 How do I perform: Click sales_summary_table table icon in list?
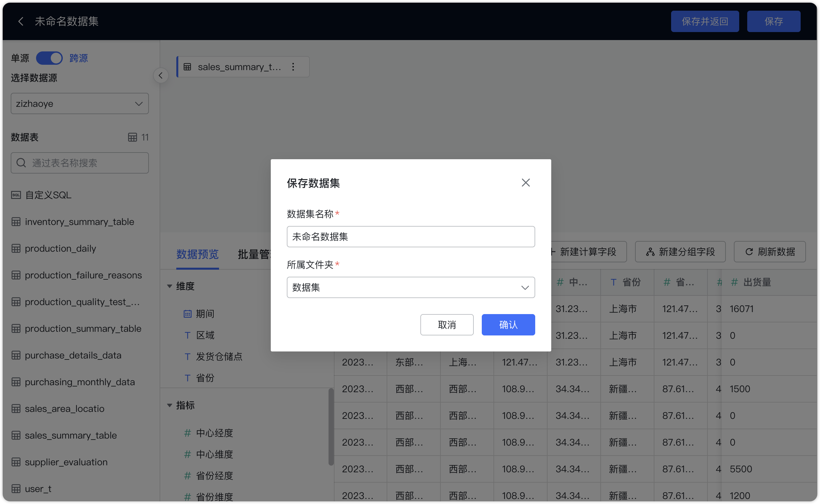coord(16,435)
